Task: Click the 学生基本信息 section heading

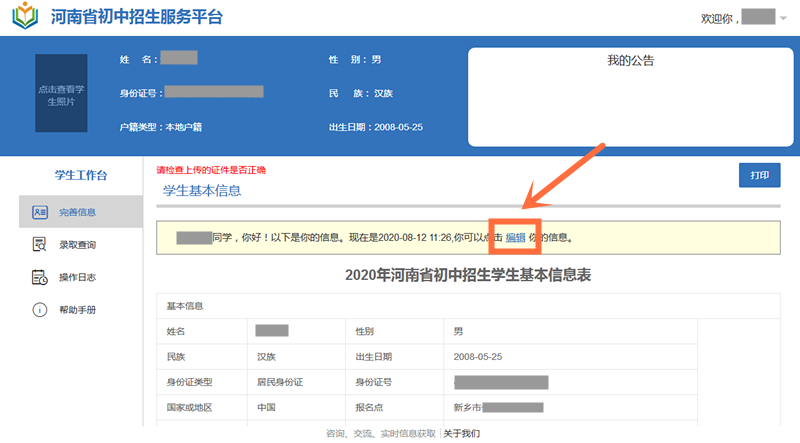Action: pos(201,190)
